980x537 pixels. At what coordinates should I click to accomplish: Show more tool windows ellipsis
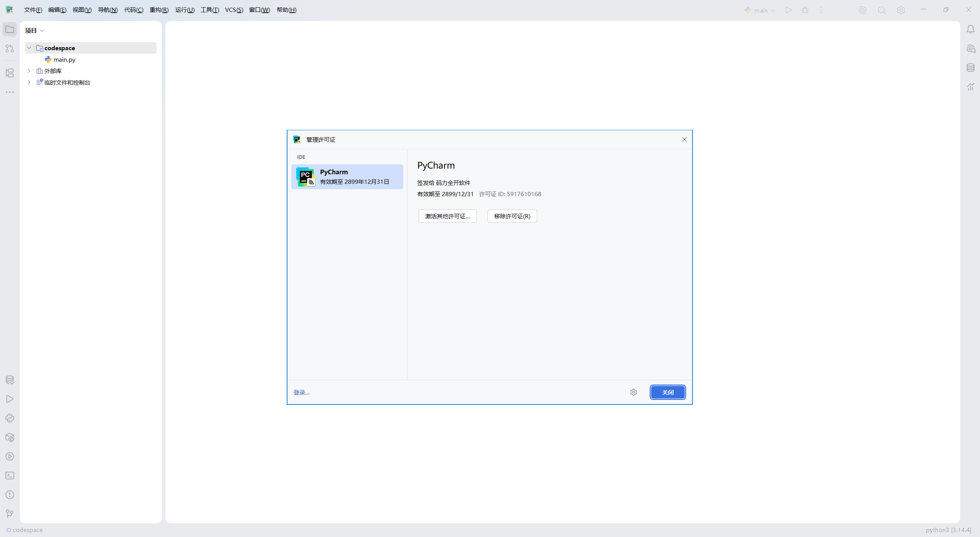click(10, 92)
